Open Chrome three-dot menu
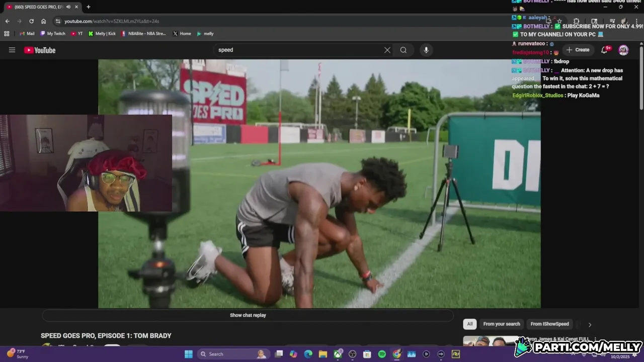 (x=637, y=21)
